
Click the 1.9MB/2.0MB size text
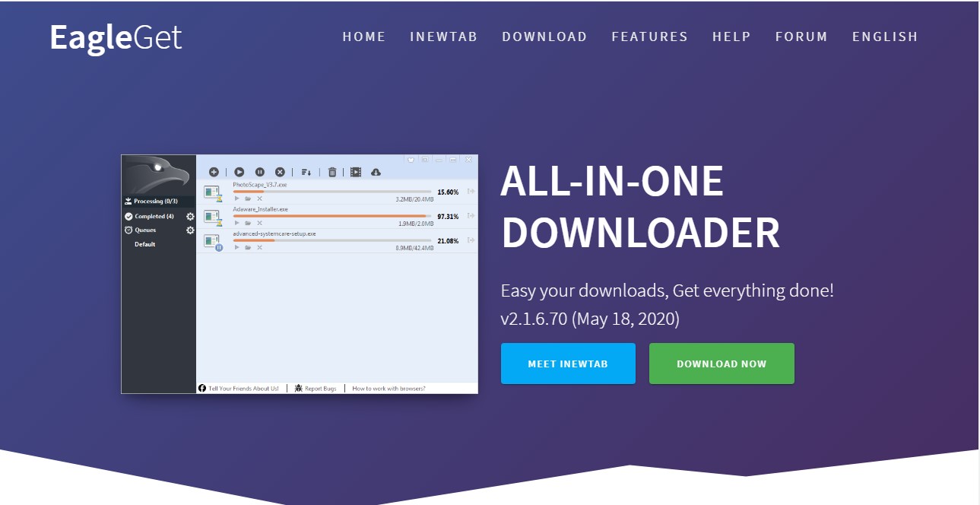click(x=416, y=224)
